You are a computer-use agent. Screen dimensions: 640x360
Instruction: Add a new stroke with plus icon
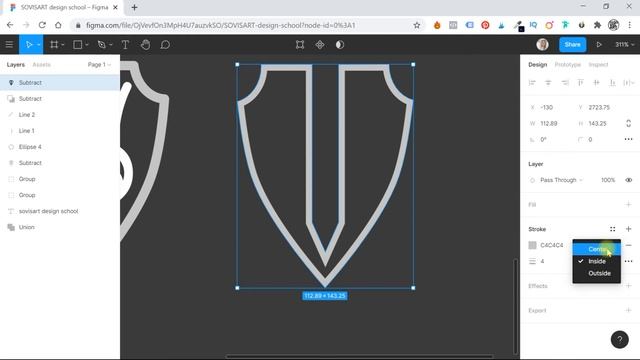click(x=629, y=229)
